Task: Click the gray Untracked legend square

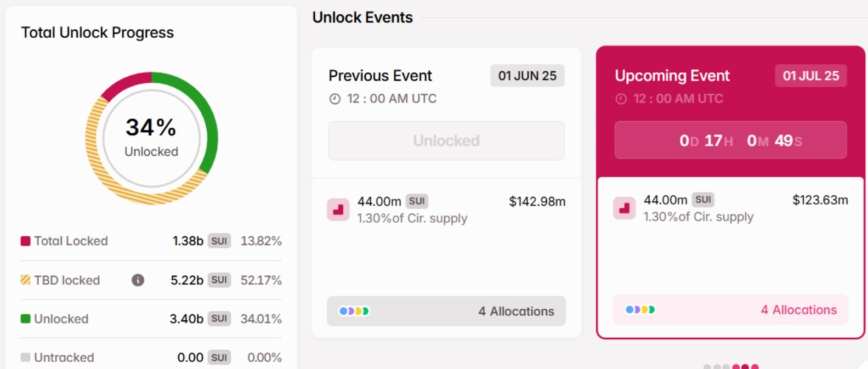Action: point(25,357)
